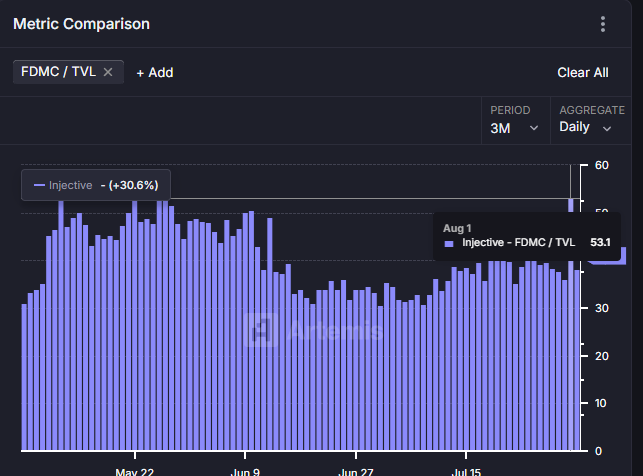643x476 pixels.
Task: Click the +30.6% change label
Action: click(133, 185)
